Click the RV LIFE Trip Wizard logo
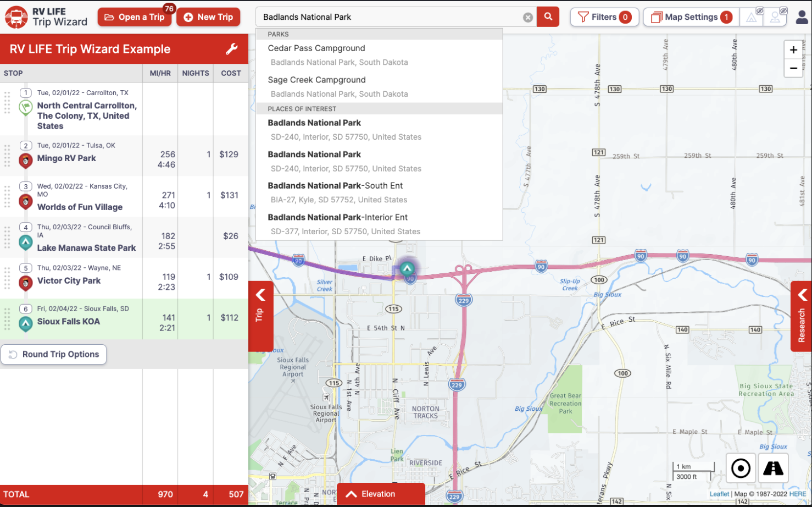This screenshot has height=507, width=812. pos(46,17)
